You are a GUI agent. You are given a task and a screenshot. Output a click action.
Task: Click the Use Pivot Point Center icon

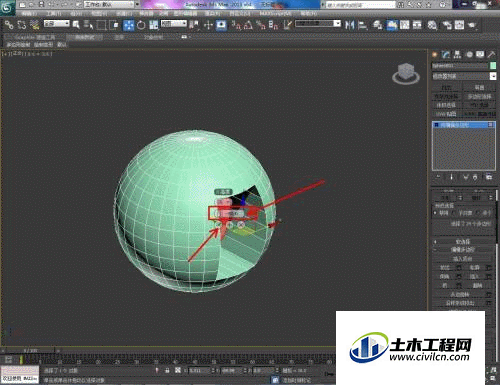[194, 25]
